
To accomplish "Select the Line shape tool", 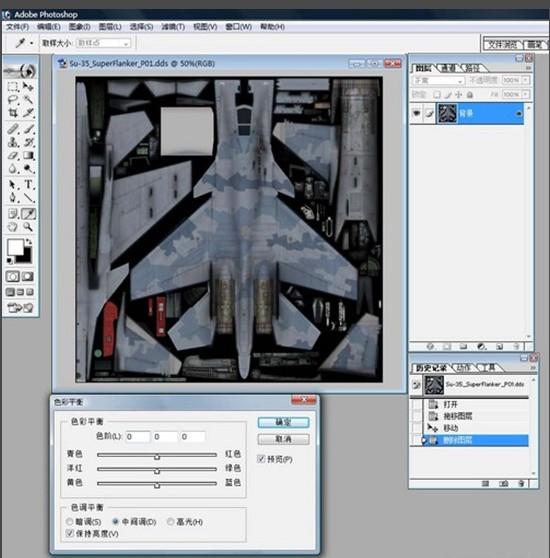I will click(x=28, y=198).
